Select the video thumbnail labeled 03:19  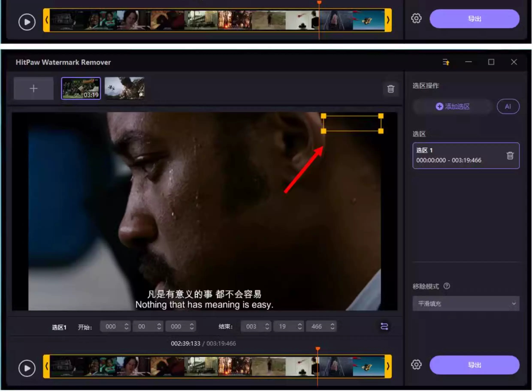[81, 89]
